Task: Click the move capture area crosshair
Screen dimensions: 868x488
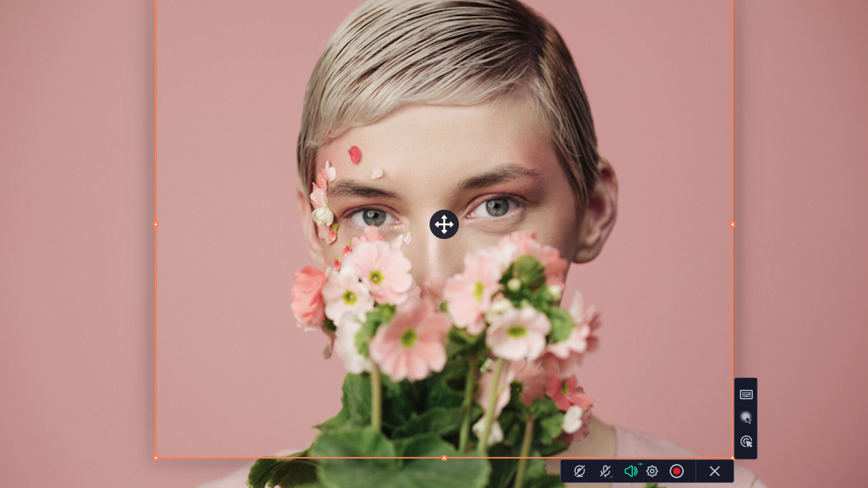Action: [x=444, y=225]
